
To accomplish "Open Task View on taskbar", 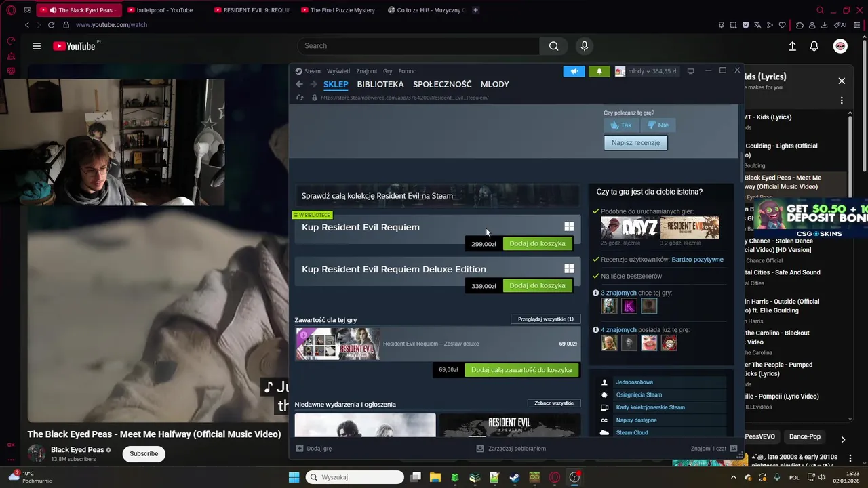I will coord(416,477).
